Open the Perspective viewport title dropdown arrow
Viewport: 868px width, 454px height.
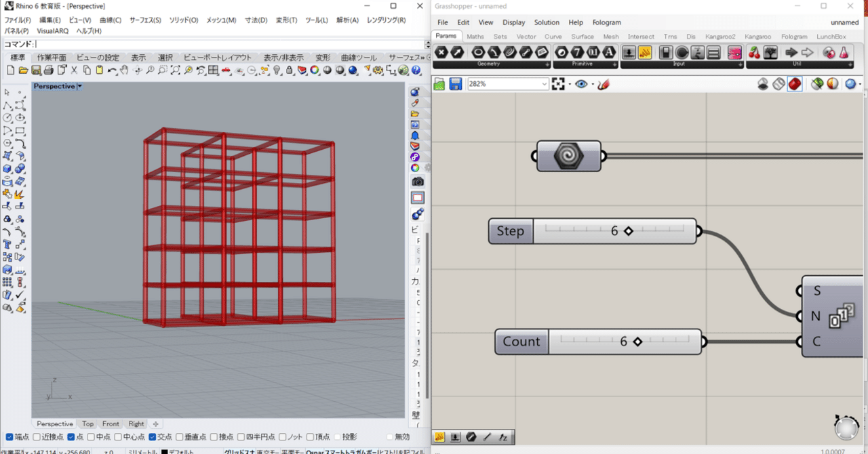tap(79, 86)
